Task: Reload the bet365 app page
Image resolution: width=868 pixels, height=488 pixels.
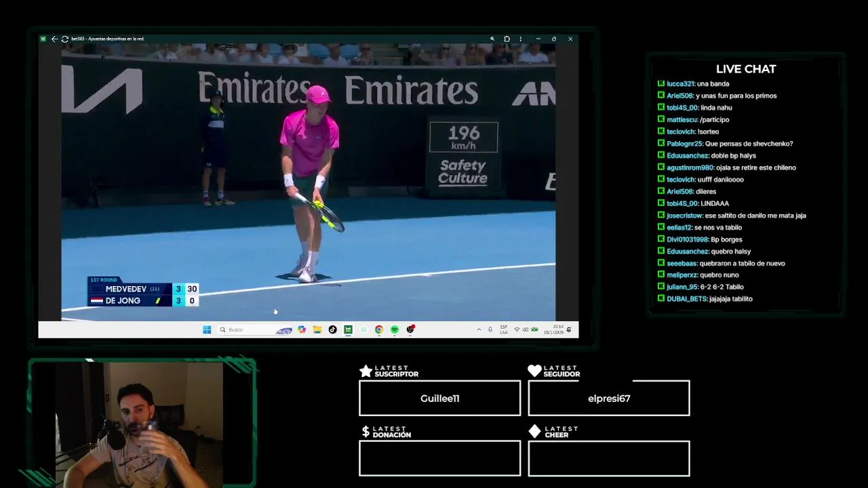Action: [64, 39]
